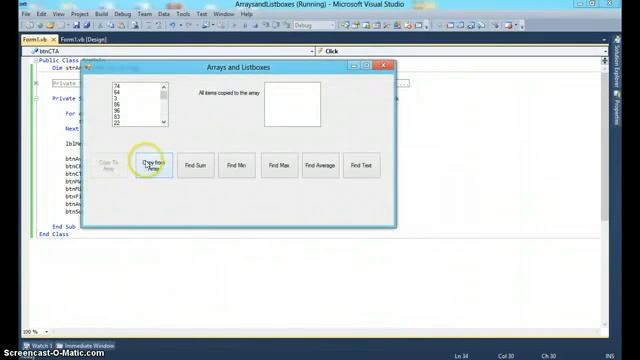Screen dimensions: 640x360
Task: Select the Form1.vb code tab
Action: pos(35,40)
